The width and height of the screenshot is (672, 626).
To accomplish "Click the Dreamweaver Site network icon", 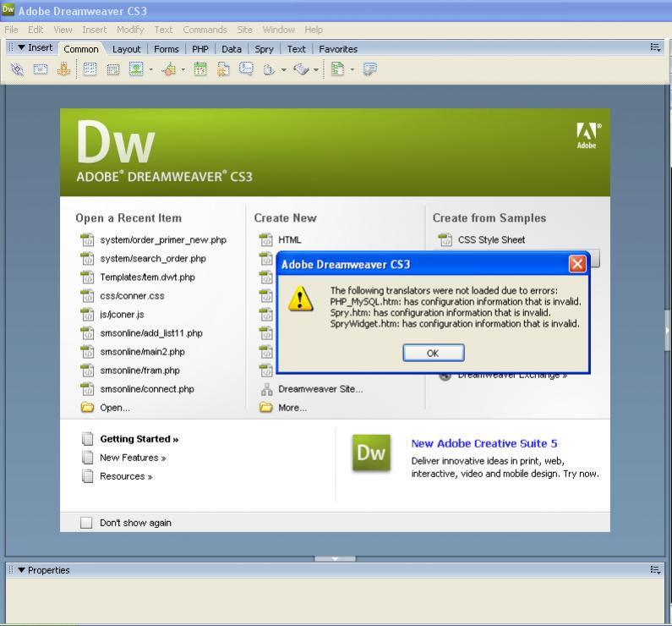I will click(266, 389).
